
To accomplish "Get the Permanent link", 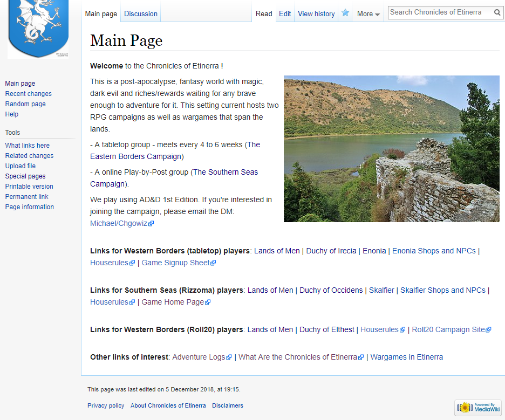I will click(27, 197).
